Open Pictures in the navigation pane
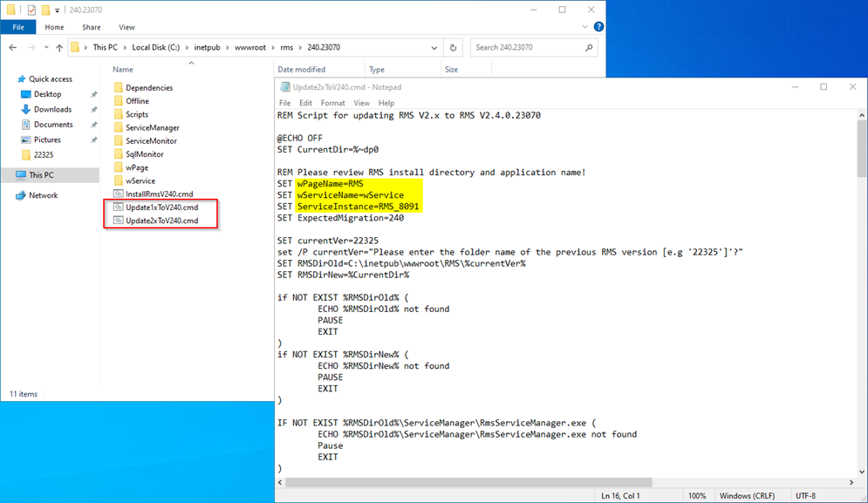Screen dimensions: 868x503 [x=47, y=140]
